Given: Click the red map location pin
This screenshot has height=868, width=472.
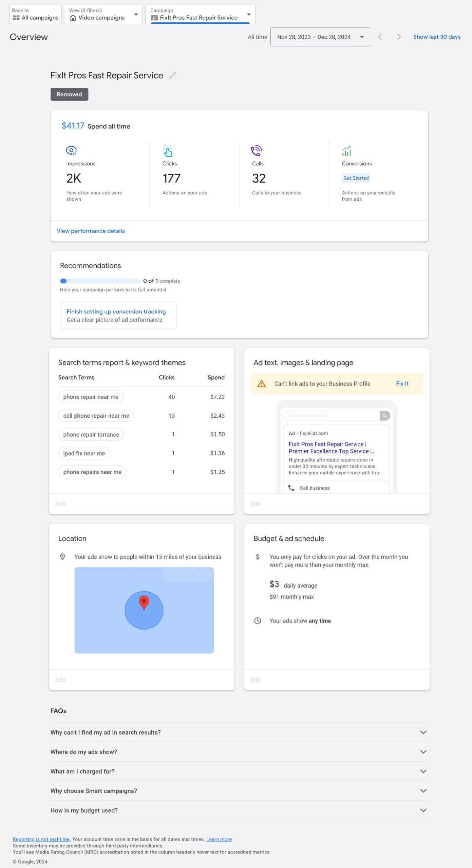Looking at the screenshot, I should coord(144,602).
